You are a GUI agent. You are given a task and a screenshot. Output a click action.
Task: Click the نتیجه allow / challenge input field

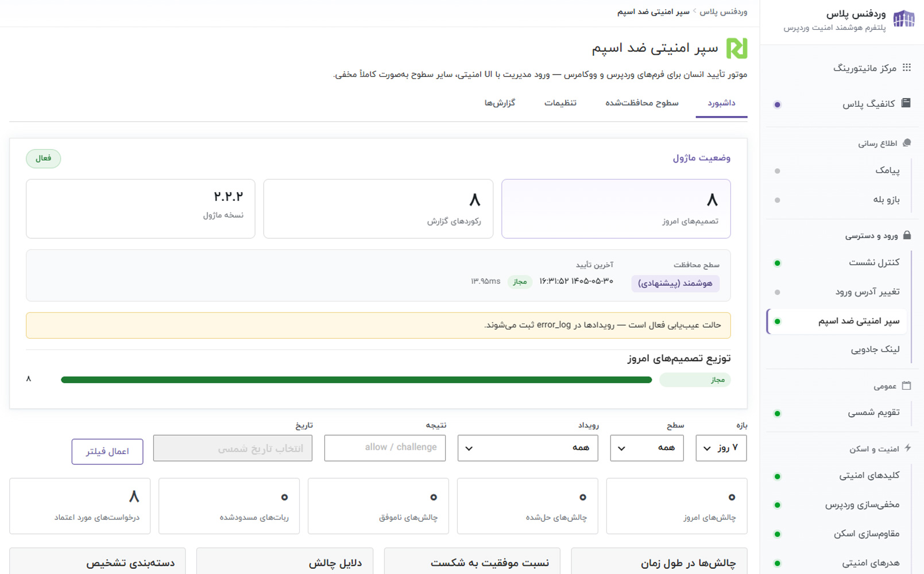pyautogui.click(x=385, y=448)
